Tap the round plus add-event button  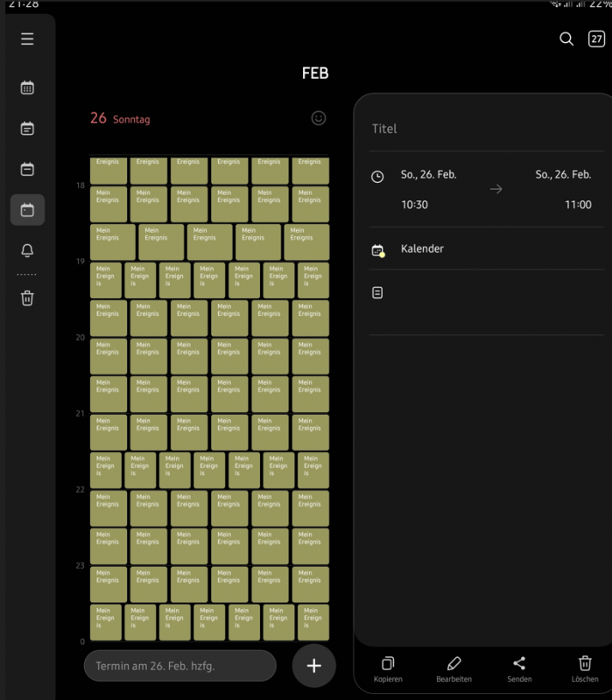point(313,666)
